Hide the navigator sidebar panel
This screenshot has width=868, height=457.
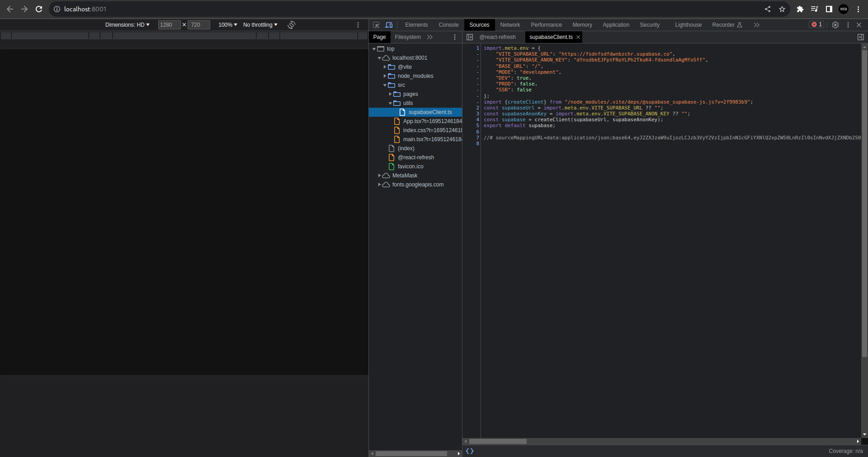(x=469, y=37)
